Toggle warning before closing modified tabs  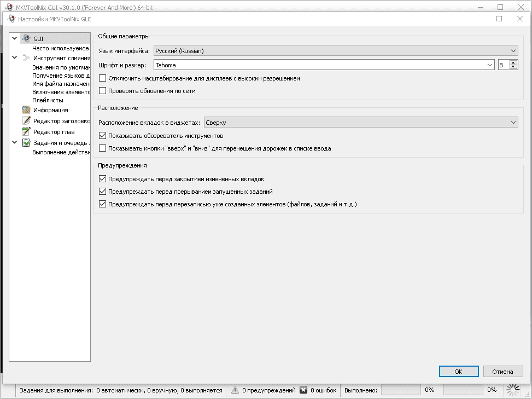click(102, 178)
